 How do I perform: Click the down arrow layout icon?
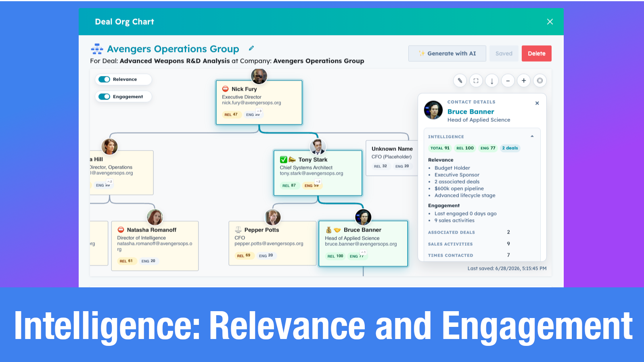pyautogui.click(x=492, y=81)
